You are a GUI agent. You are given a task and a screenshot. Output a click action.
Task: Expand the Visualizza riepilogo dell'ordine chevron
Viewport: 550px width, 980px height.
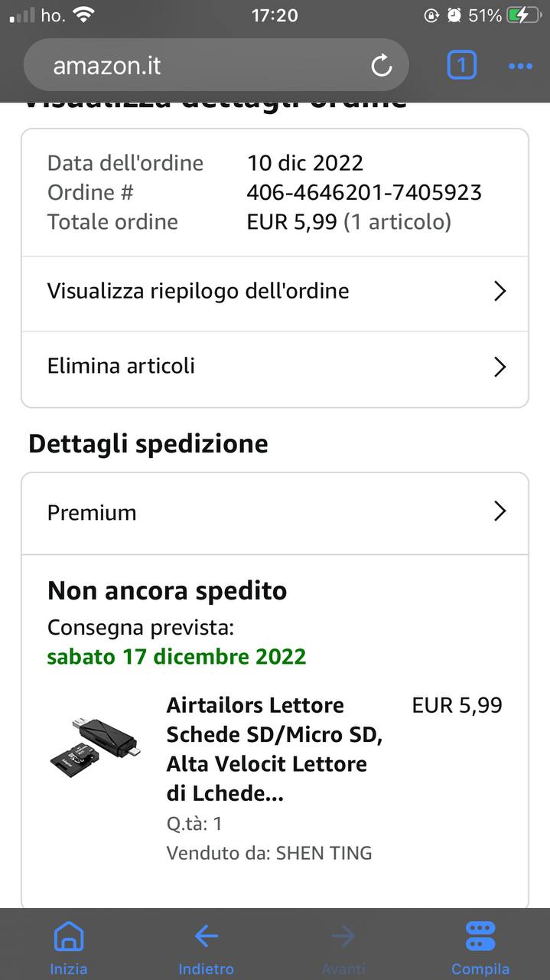click(x=500, y=291)
